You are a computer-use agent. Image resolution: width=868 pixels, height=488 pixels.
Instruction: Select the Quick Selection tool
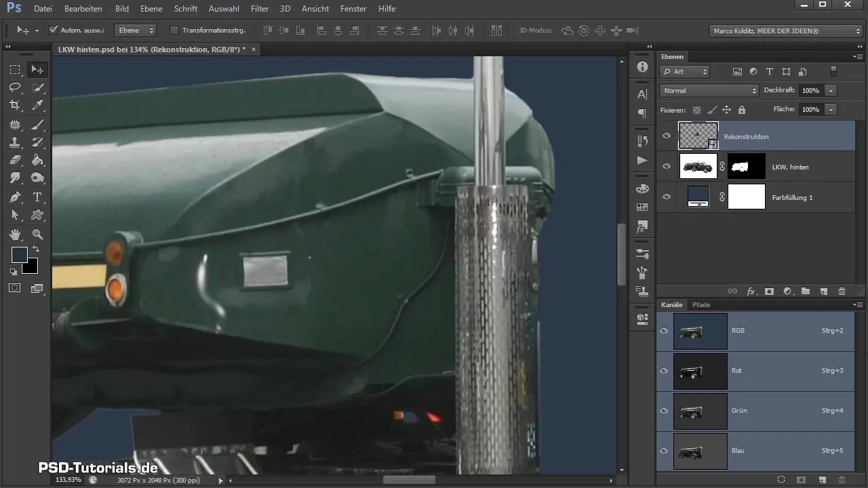37,87
